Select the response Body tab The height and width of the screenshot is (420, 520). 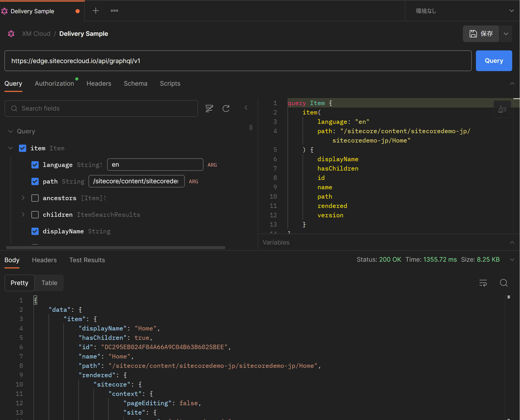[x=12, y=260]
